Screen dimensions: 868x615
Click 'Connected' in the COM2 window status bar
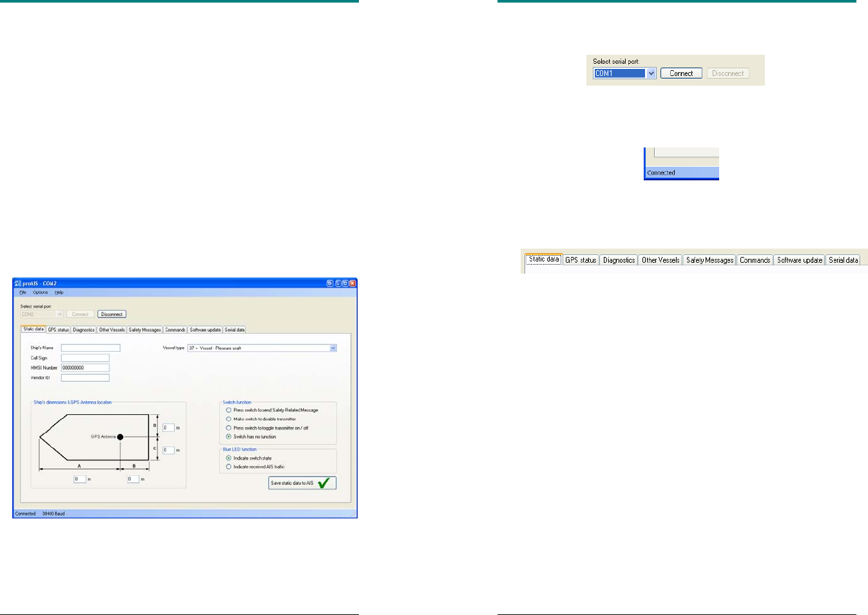[26, 514]
